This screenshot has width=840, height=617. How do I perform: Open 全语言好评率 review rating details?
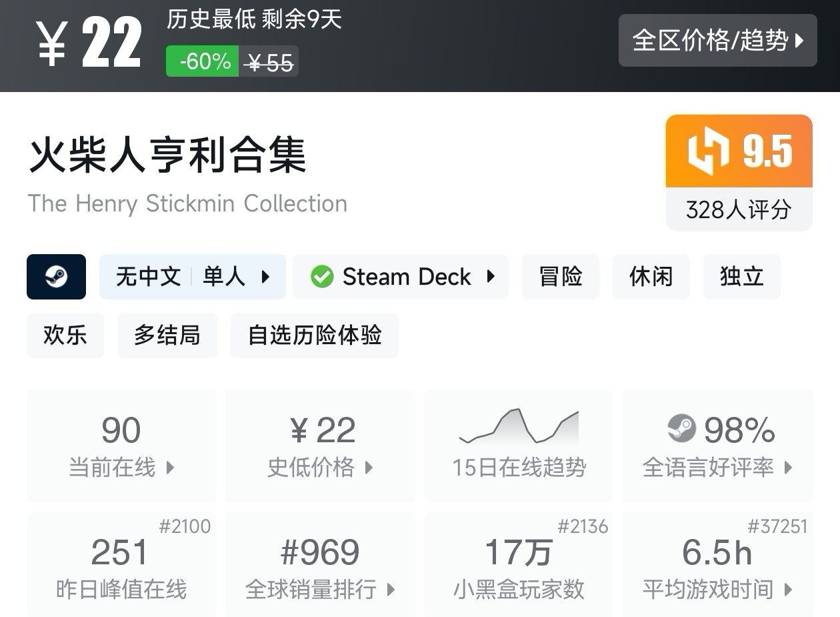coord(717,445)
